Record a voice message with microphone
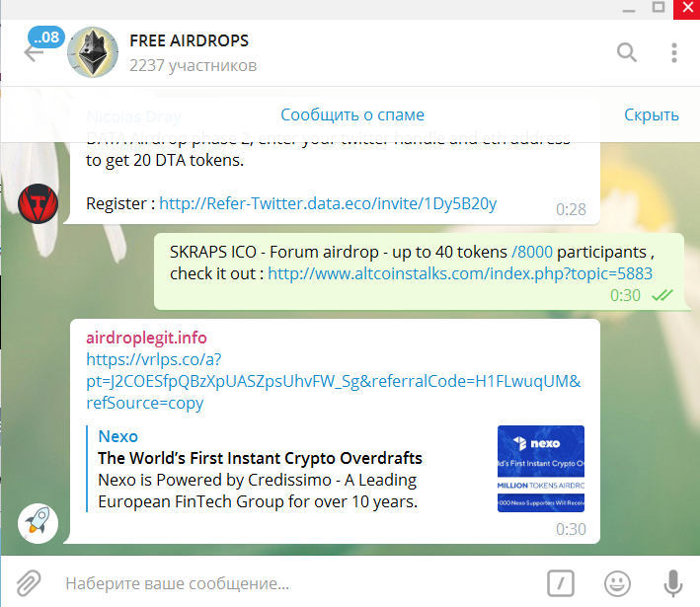The image size is (700, 607). point(672,583)
